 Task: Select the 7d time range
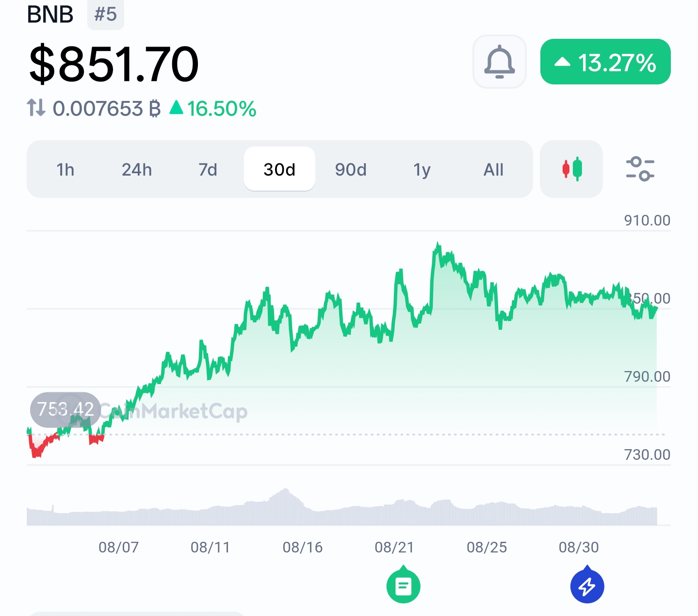click(x=208, y=169)
